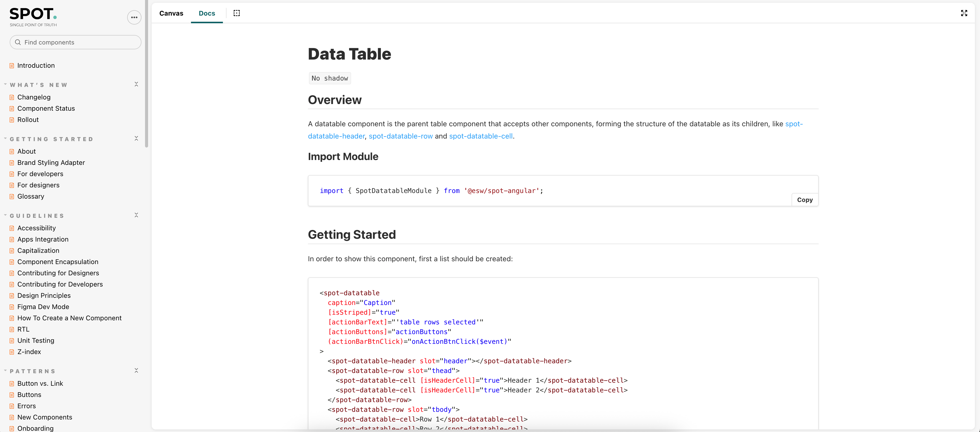The image size is (980, 432).
Task: Enter fullscreen with the expand icon
Action: point(964,13)
